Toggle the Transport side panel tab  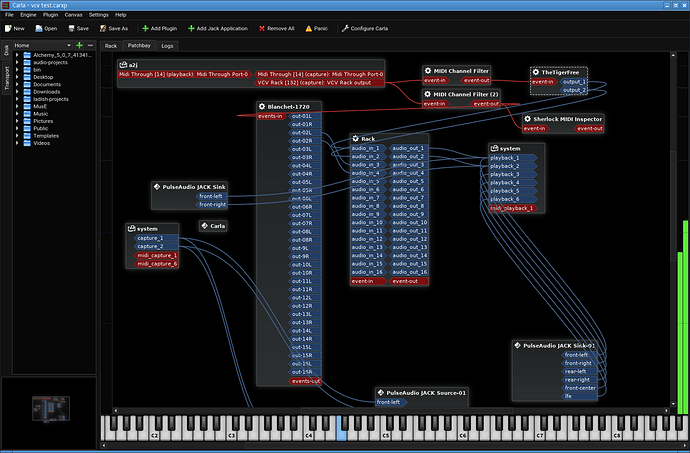click(6, 78)
